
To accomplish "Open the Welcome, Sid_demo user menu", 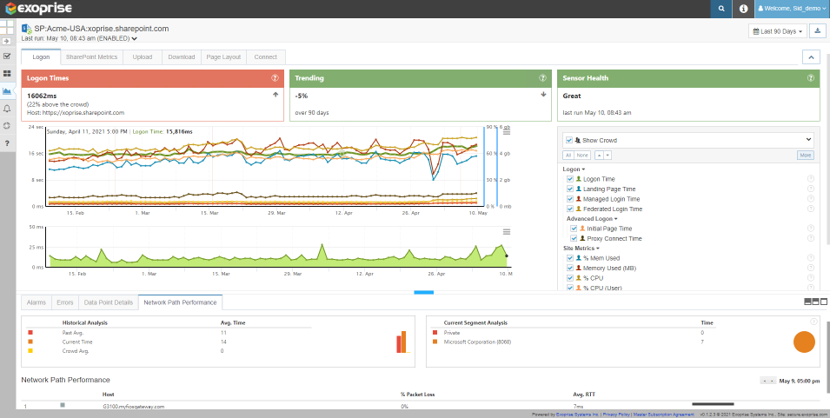I will coord(792,9).
